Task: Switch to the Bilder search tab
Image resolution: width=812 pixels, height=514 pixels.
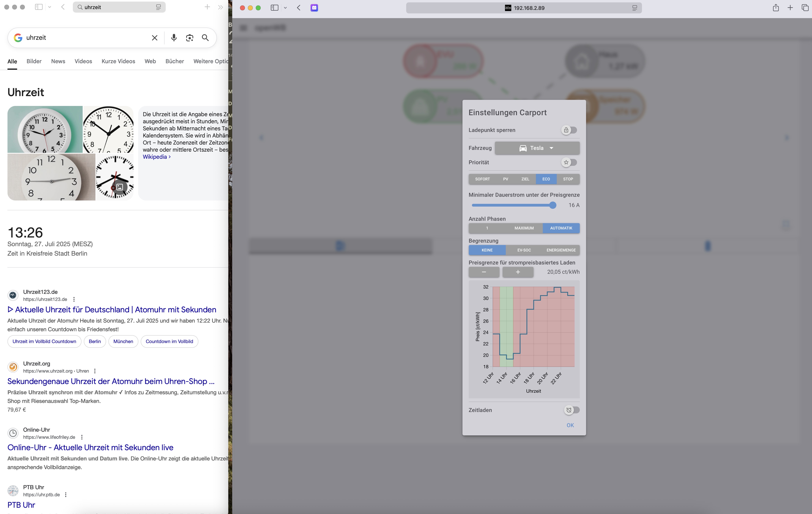Action: pyautogui.click(x=34, y=61)
